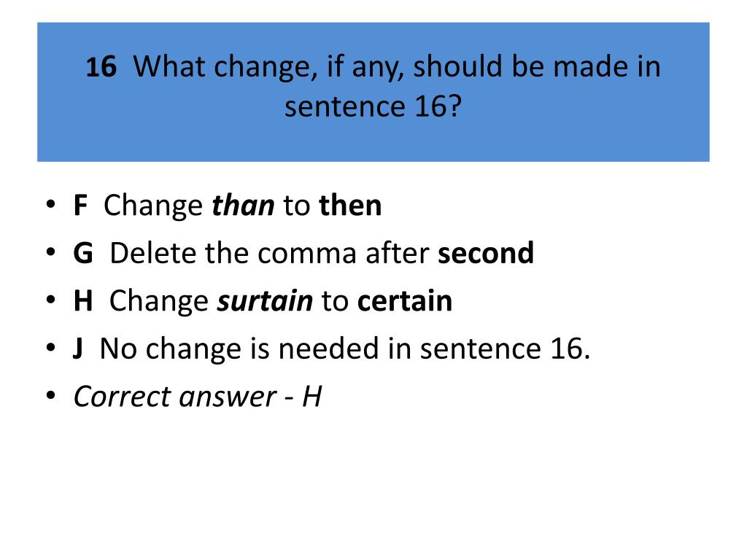The height and width of the screenshot is (560, 747).
Task: Select answer F Change than to then
Action: [228, 205]
